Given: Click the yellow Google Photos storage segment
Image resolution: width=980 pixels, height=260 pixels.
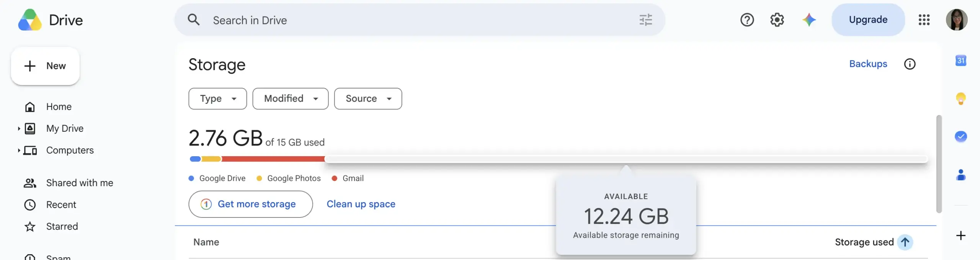Looking at the screenshot, I should pos(211,159).
